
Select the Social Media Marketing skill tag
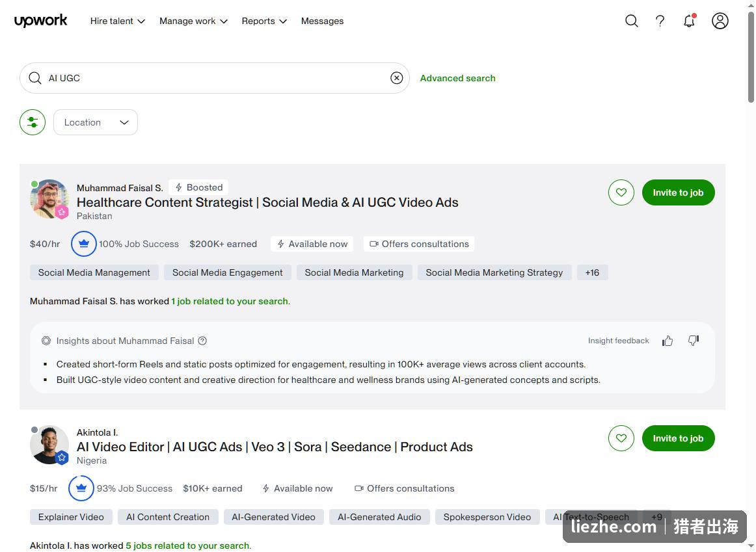click(x=354, y=272)
